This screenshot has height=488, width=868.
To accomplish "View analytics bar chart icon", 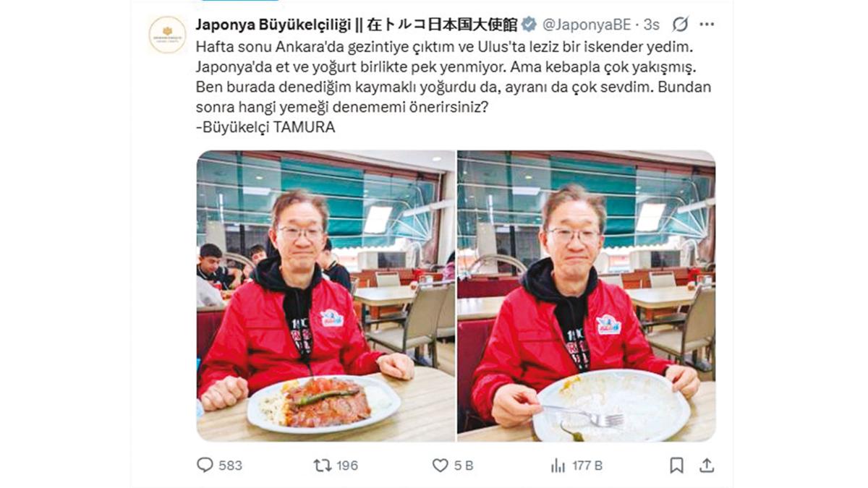I will pos(558,465).
